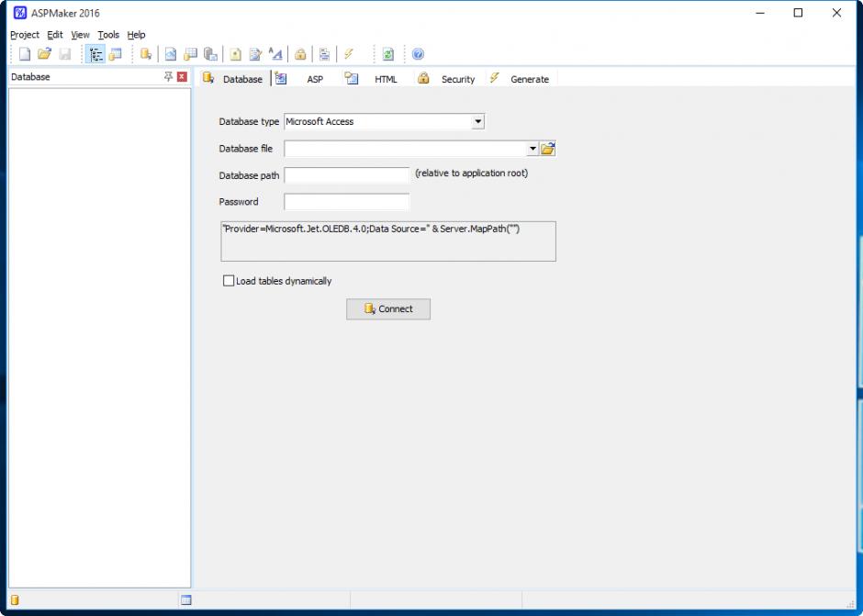Switch to the Generate tab
Viewport: 863px width, 616px height.
pos(521,79)
